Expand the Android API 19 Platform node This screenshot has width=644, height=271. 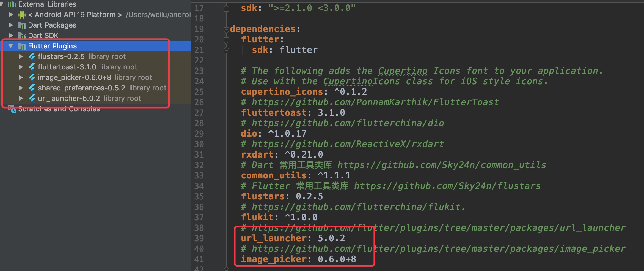coord(11,15)
